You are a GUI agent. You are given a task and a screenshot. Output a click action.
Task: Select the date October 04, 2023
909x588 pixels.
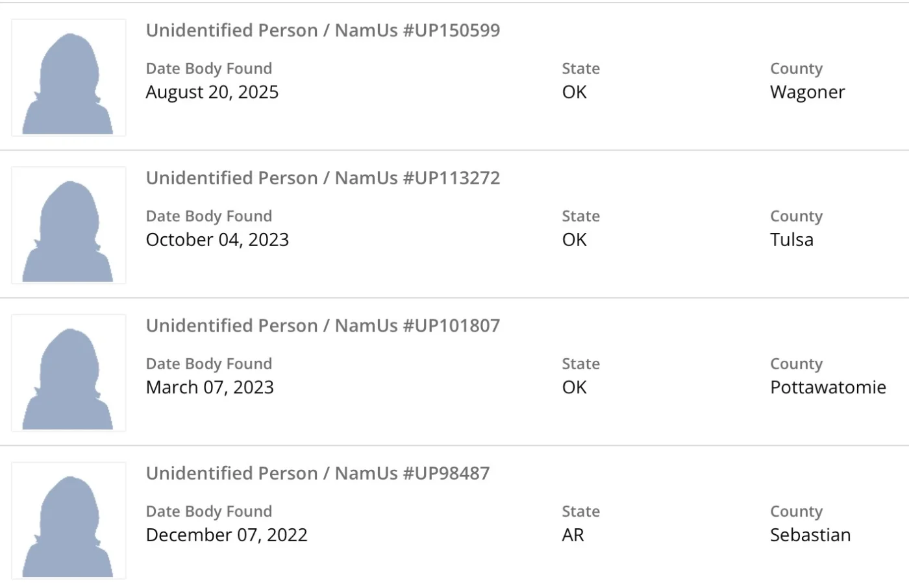tap(218, 239)
